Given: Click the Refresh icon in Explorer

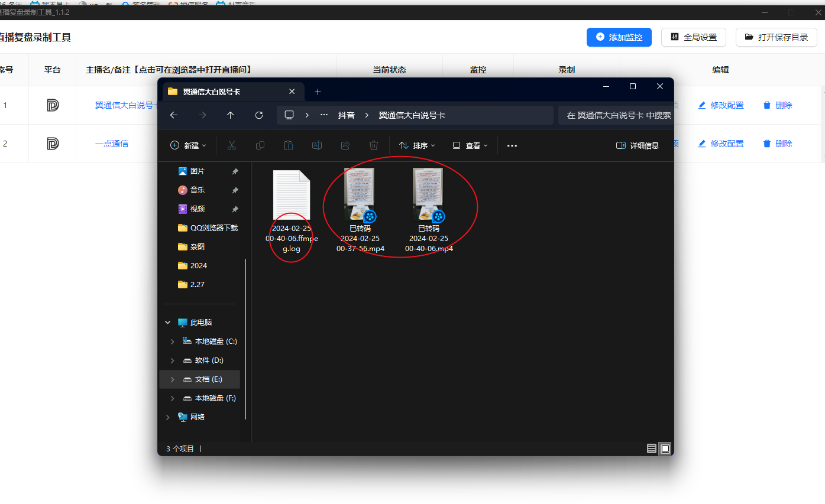Looking at the screenshot, I should pyautogui.click(x=259, y=115).
